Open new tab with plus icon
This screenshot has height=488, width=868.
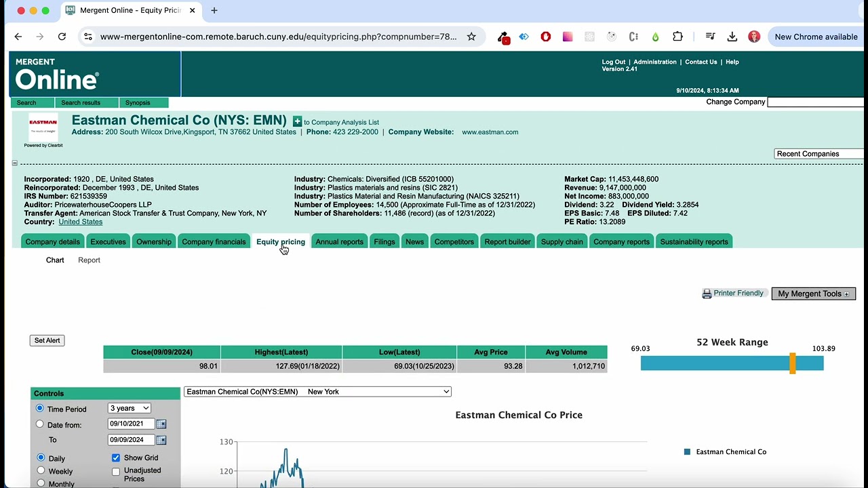click(214, 10)
